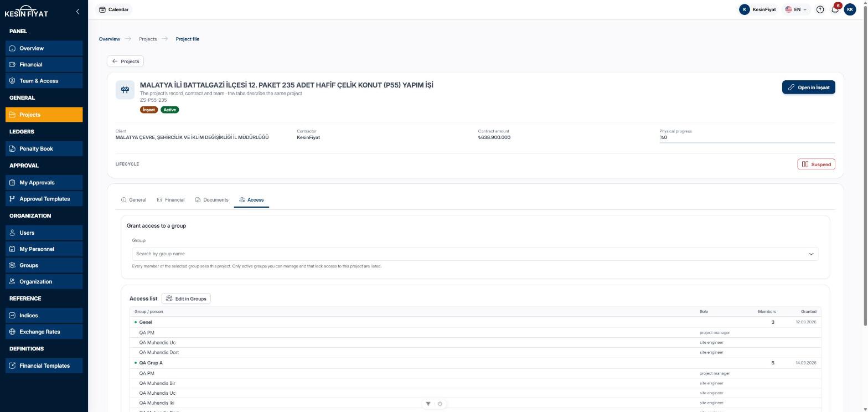Open the Penalty Book ledger

[x=44, y=148]
